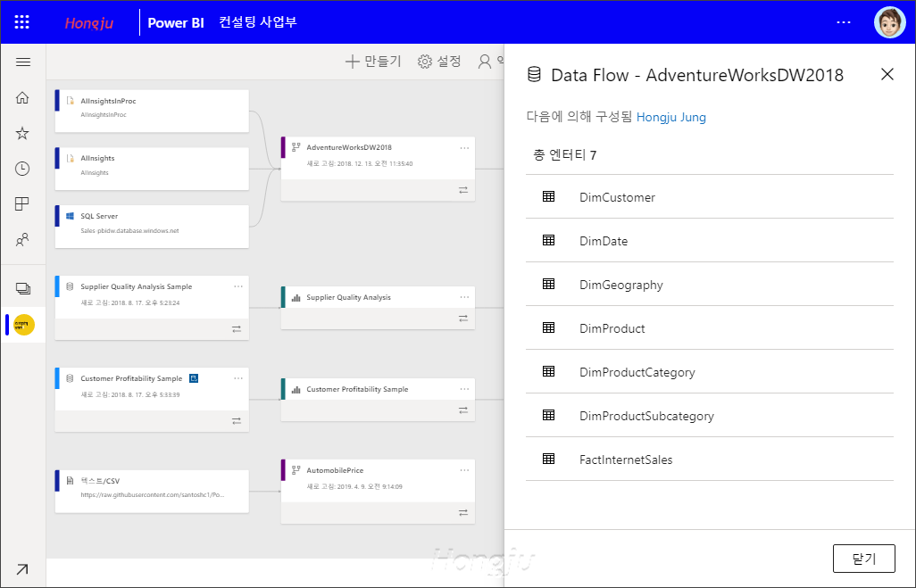The width and height of the screenshot is (916, 588).
Task: Select the DimProductSubcategory entity
Action: [x=710, y=416]
